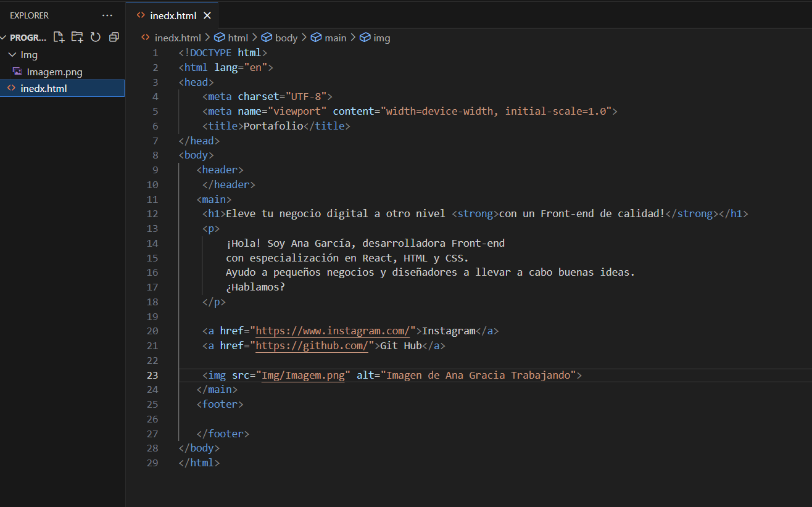812x507 pixels.
Task: Click the closing header tag on line 10
Action: click(228, 184)
